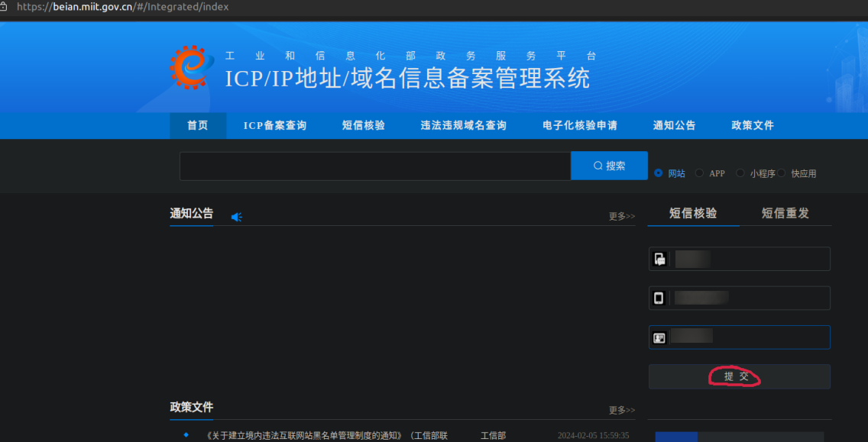Submit the form with 提交 button
This screenshot has width=868, height=442.
point(740,376)
